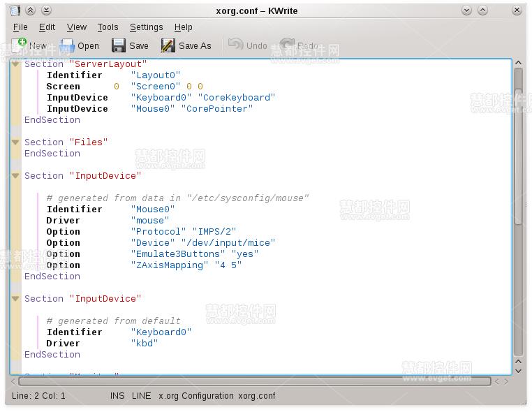
Task: Click the first of two right-end horizontal arrows
Action: (497, 382)
